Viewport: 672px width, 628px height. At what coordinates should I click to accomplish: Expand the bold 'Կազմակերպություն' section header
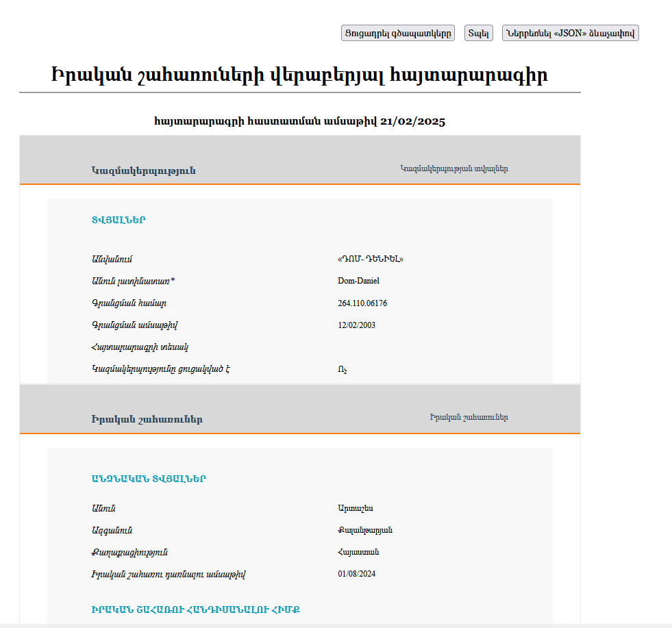pos(143,171)
